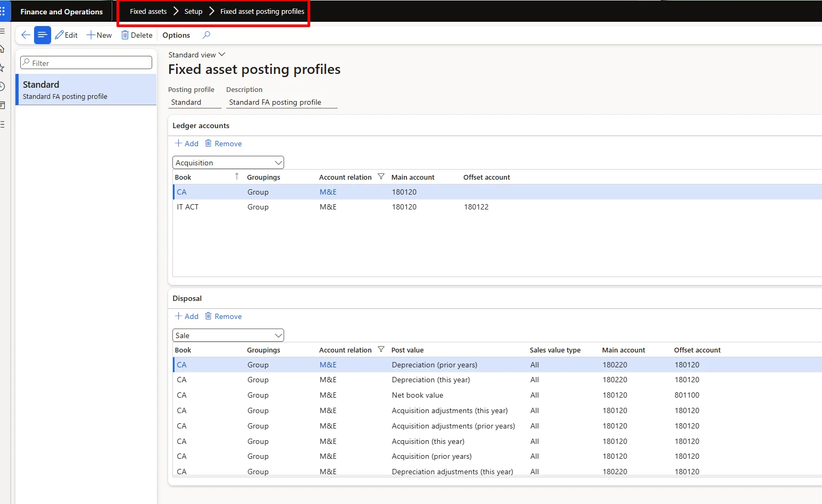Open M&E link in Ledger CA row
The height and width of the screenshot is (504, 822).
click(x=328, y=192)
